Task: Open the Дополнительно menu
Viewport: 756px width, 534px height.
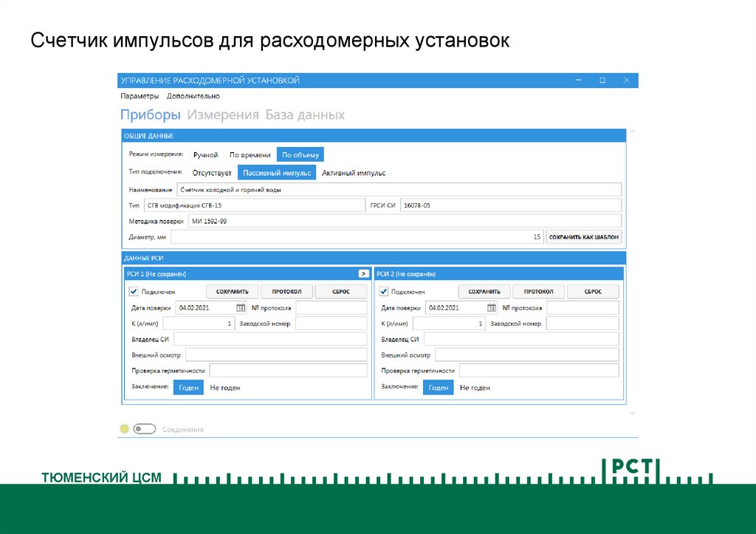Action: [193, 96]
